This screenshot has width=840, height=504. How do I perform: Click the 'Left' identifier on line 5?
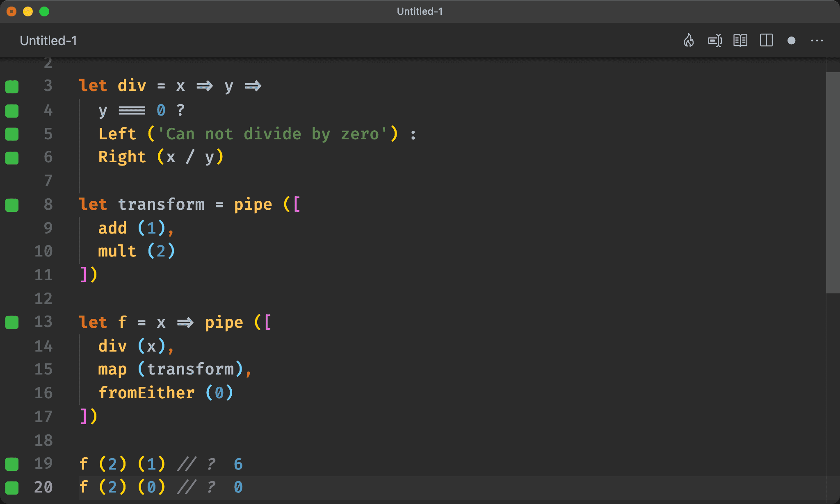point(117,134)
